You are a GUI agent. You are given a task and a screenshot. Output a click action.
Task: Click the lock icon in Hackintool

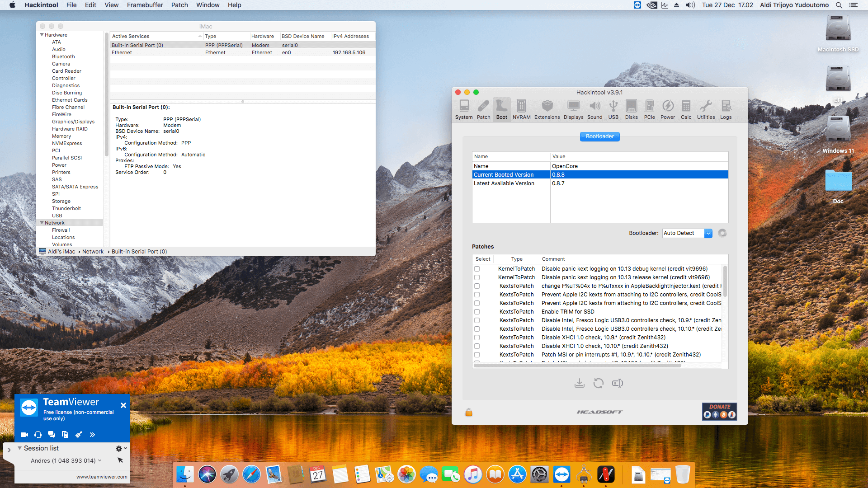click(469, 412)
